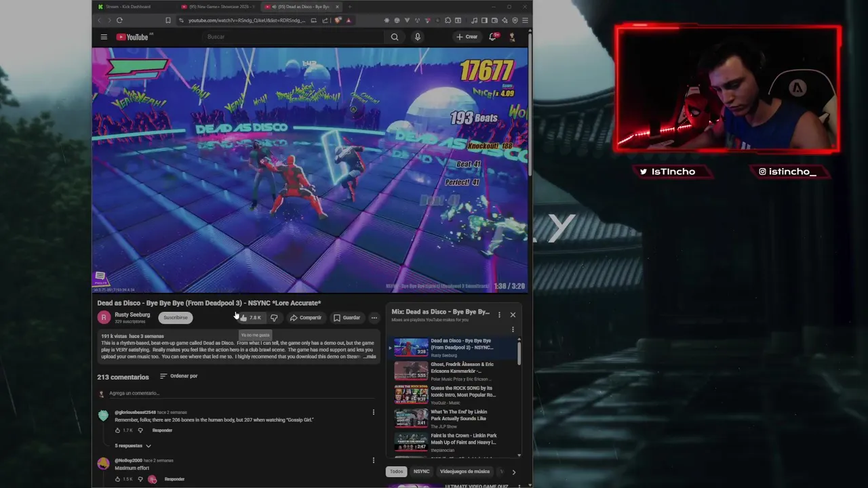Expand the 5 respuestas replies
The width and height of the screenshot is (868, 488).
point(132,446)
